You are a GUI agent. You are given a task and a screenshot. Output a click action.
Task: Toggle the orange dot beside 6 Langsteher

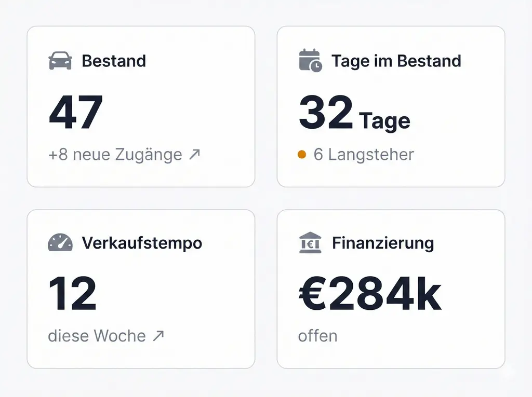(x=302, y=154)
